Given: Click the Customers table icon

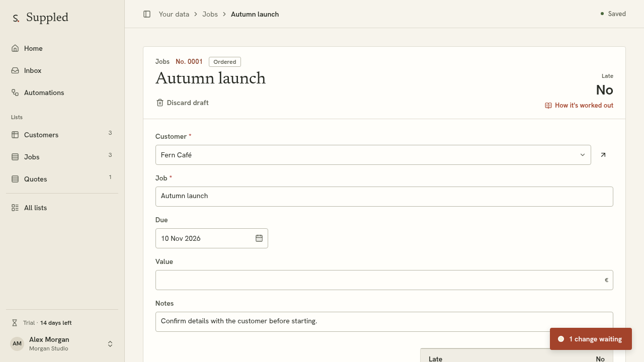Looking at the screenshot, I should click(x=15, y=135).
